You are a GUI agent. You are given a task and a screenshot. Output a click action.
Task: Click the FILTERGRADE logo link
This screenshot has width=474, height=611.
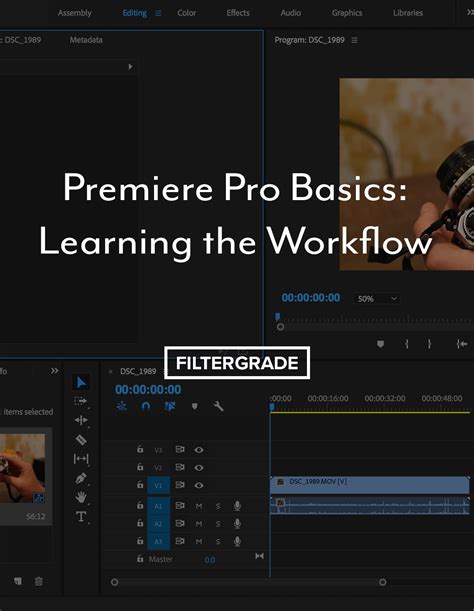(237, 363)
